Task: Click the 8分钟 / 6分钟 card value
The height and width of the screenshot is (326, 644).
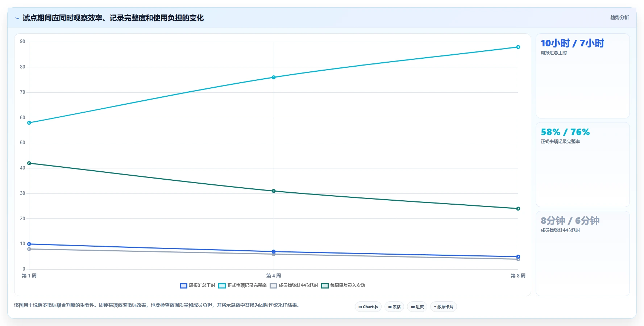Action: coord(570,221)
